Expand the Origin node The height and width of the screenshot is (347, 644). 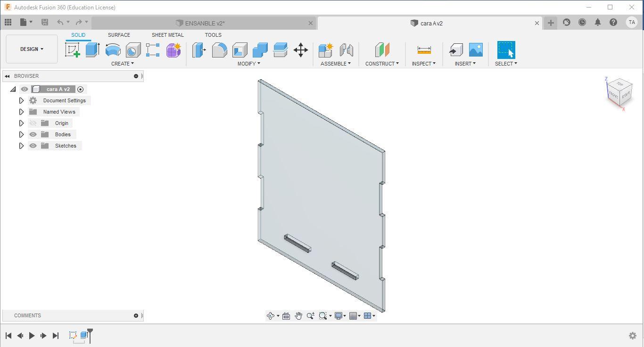click(x=21, y=123)
